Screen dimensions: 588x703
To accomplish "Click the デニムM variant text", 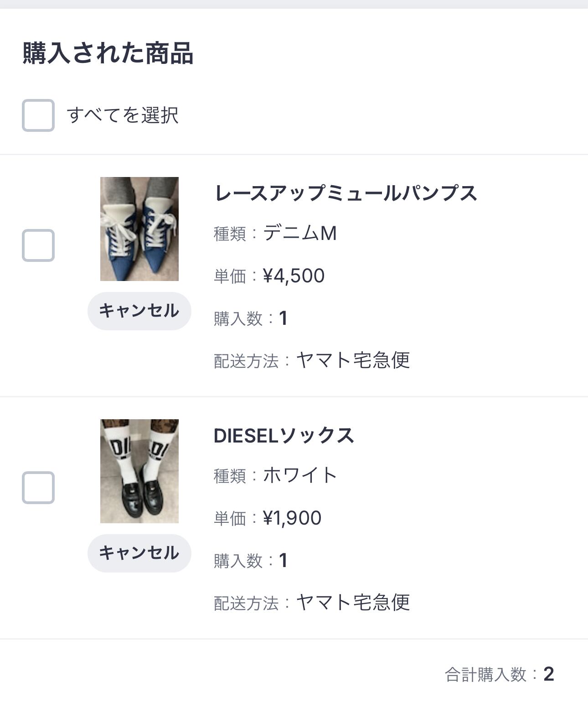I will click(x=300, y=233).
